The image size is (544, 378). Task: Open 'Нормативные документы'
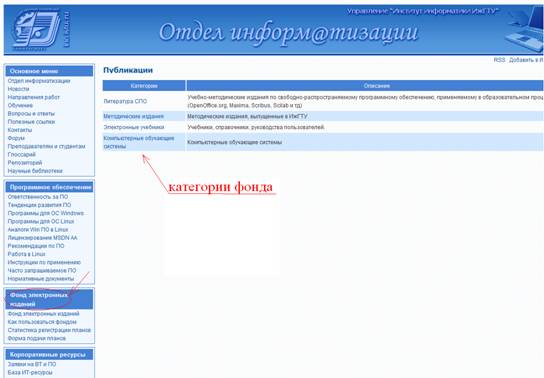click(41, 278)
